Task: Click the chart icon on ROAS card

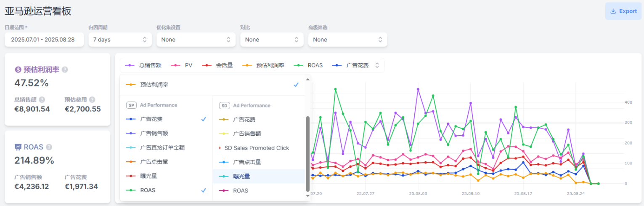Action: click(x=18, y=147)
